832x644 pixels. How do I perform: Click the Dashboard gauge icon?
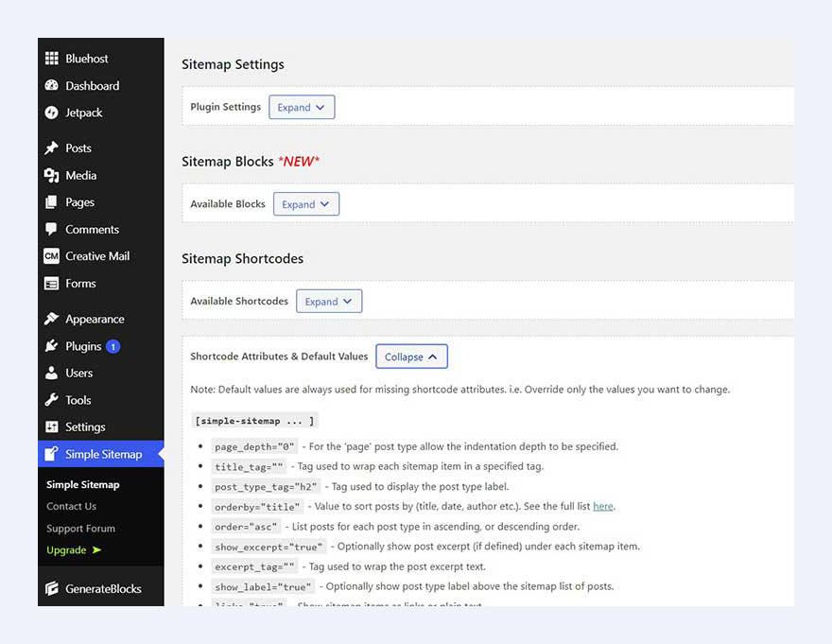pyautogui.click(x=51, y=85)
